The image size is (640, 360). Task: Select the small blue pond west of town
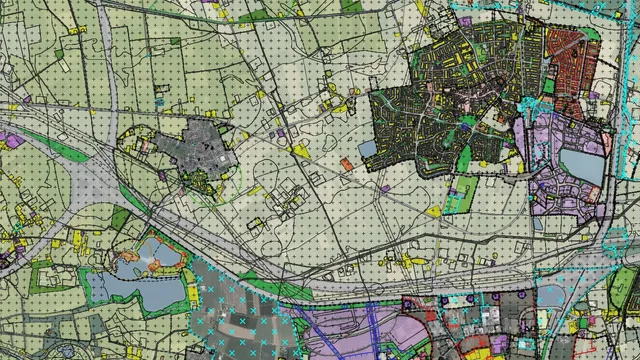[x=367, y=149]
